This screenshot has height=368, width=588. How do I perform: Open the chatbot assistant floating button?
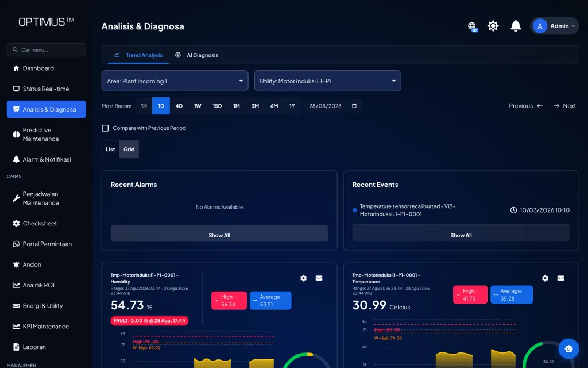[568, 348]
